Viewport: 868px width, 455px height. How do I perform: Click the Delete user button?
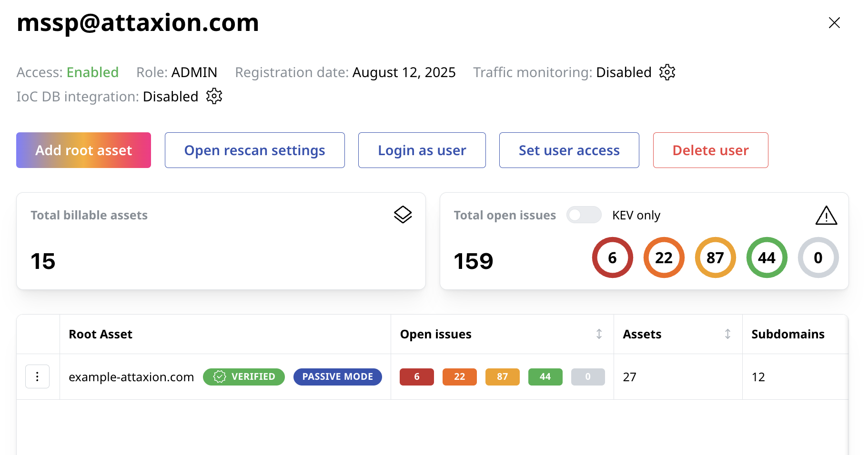click(710, 150)
